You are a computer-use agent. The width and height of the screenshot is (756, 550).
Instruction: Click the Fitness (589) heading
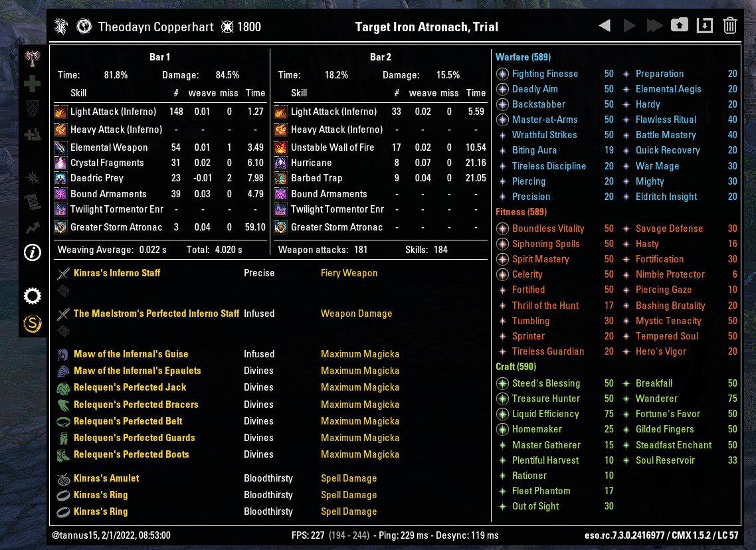(x=521, y=212)
